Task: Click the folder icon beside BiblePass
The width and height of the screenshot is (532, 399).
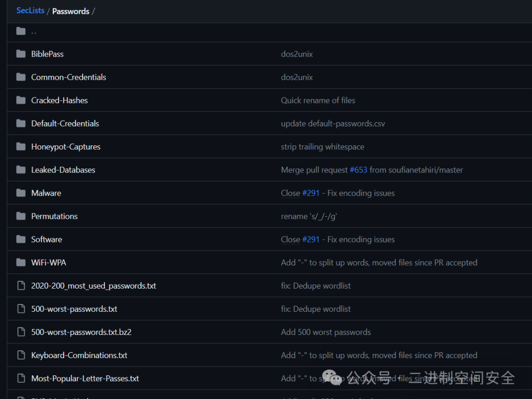Action: [21, 54]
